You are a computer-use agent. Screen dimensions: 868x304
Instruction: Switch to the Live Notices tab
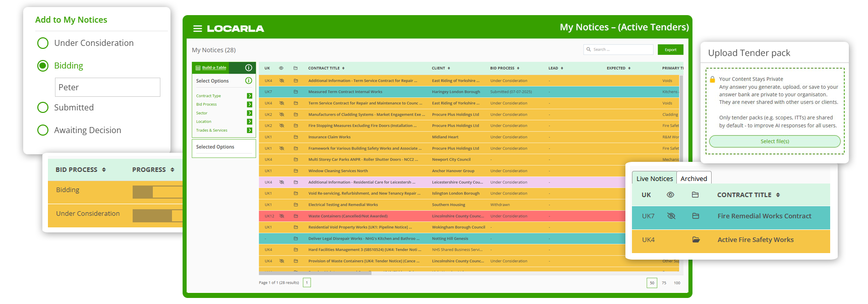[x=654, y=178]
